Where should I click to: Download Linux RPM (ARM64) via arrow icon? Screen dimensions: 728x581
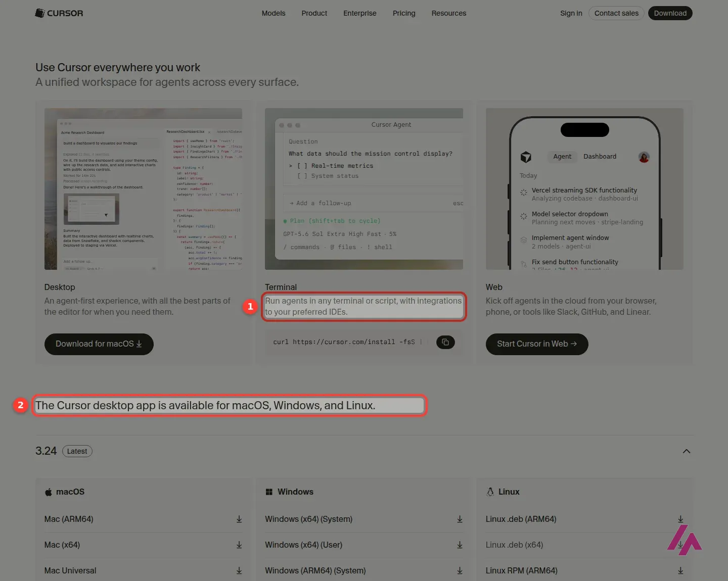[x=680, y=571]
